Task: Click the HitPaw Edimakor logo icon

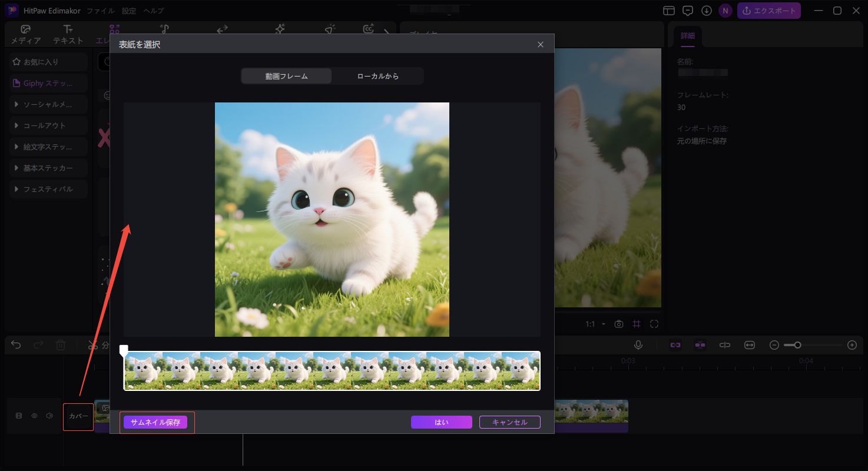Action: click(x=11, y=11)
